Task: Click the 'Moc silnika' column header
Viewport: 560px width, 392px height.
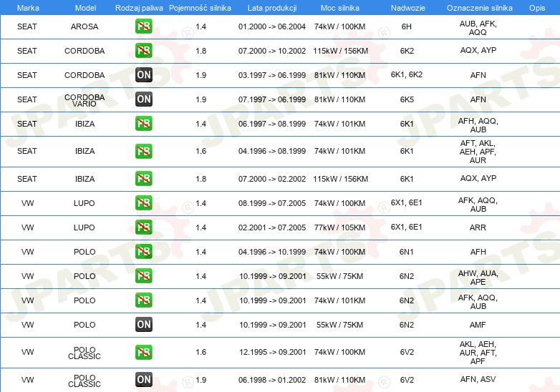Action: 340,8
